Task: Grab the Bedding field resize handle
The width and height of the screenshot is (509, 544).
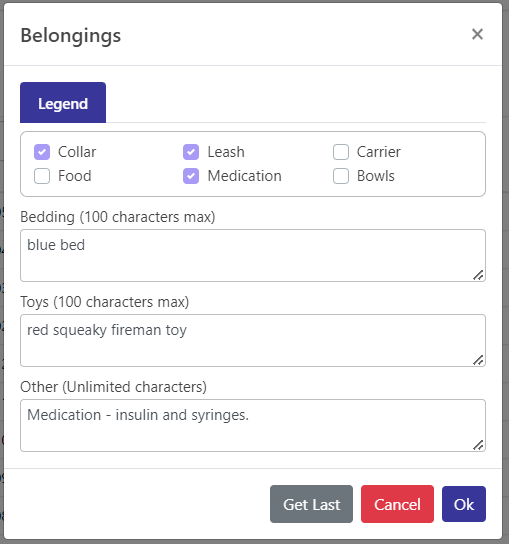Action: pos(478,275)
